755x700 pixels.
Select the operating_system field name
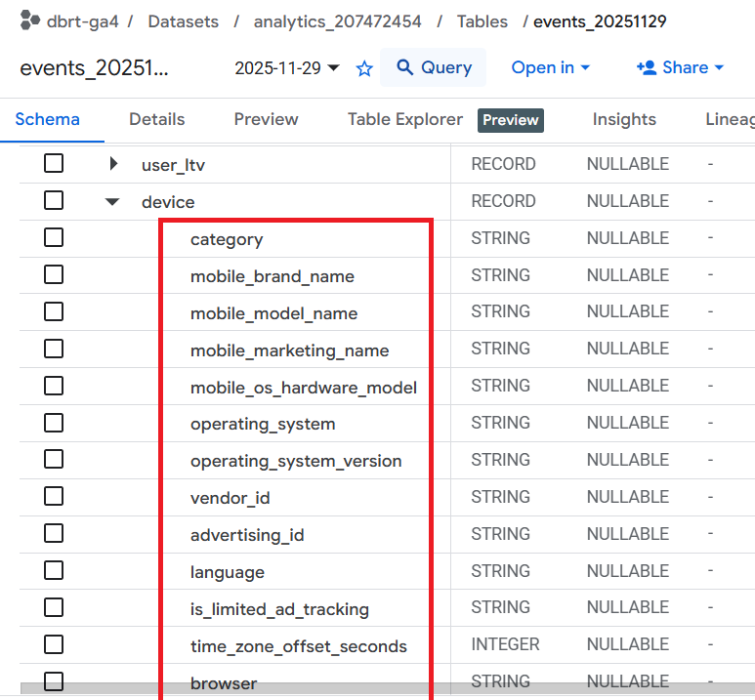(x=263, y=424)
